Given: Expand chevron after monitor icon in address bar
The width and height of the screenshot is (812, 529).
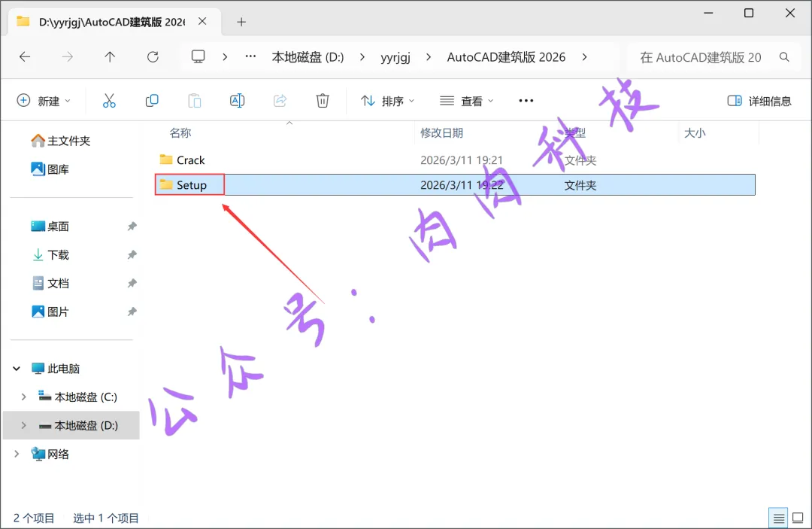Looking at the screenshot, I should pos(225,57).
